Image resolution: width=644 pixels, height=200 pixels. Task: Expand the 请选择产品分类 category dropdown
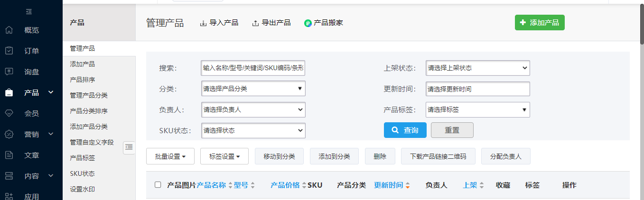click(x=253, y=89)
